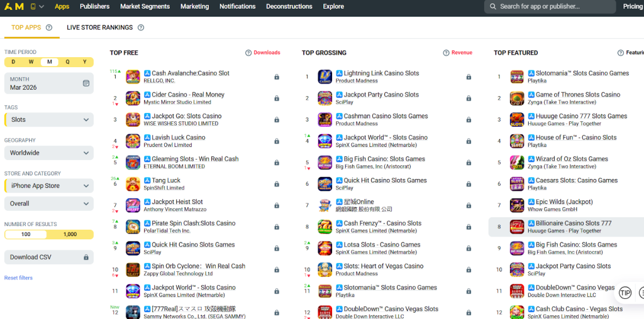This screenshot has width=644, height=319.
Task: Set number of results to 1,000
Action: pyautogui.click(x=70, y=234)
